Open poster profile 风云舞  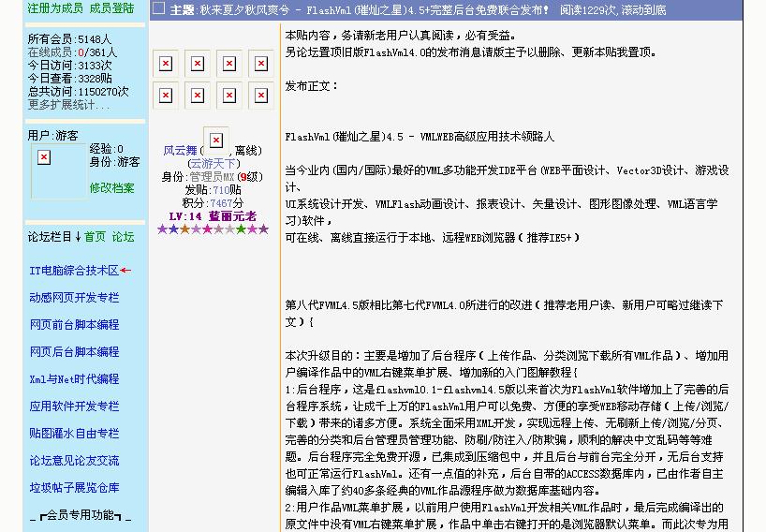pyautogui.click(x=181, y=151)
